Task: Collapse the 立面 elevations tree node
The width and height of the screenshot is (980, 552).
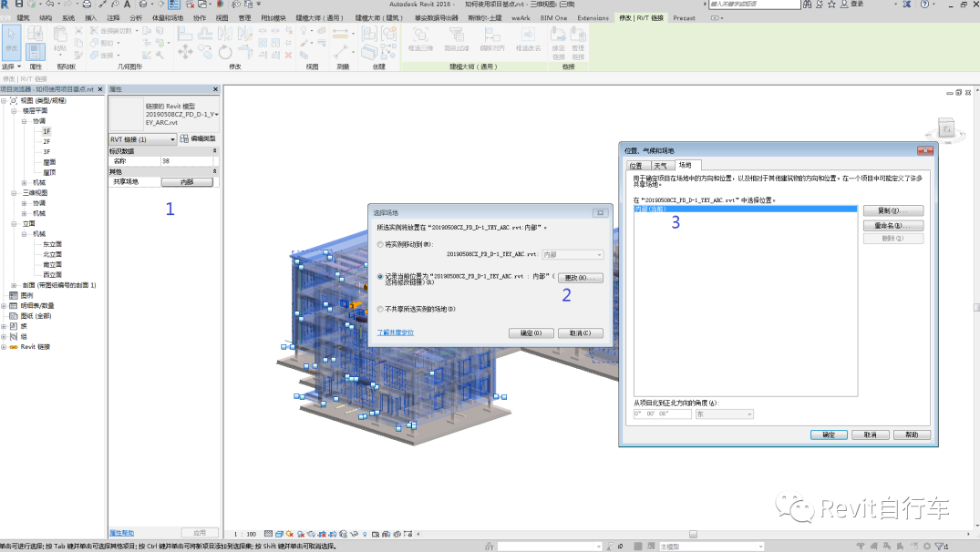Action: click(x=15, y=223)
